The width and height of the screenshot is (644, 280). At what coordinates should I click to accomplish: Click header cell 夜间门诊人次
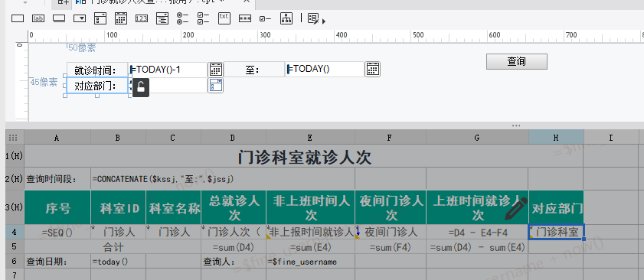click(391, 208)
